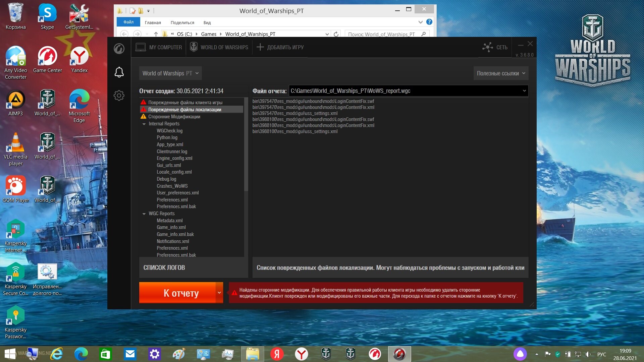The width and height of the screenshot is (644, 362).
Task: Open settings gear in sidebar
Action: coord(119,96)
